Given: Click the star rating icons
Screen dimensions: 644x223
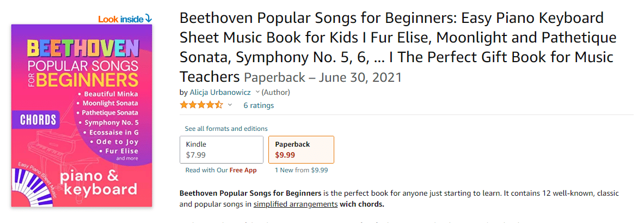Looking at the screenshot, I should click(x=201, y=105).
